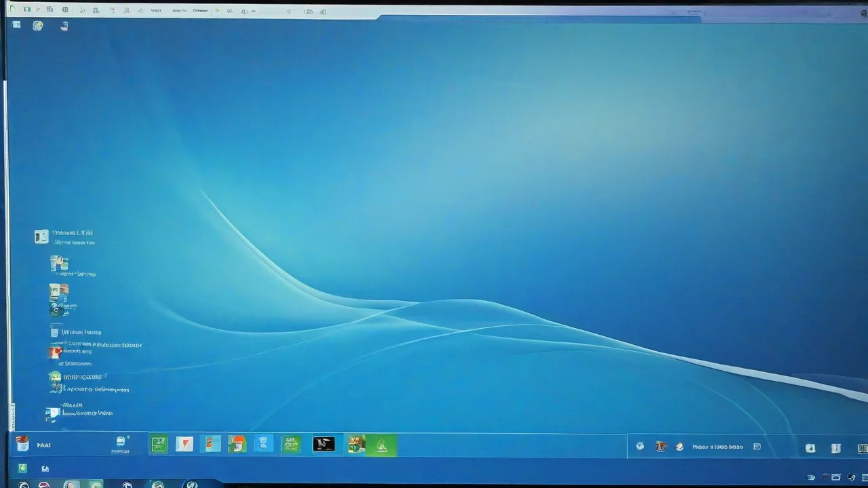Open the orange-brown icon beside the tray globe
Image resolution: width=868 pixels, height=488 pixels.
660,446
